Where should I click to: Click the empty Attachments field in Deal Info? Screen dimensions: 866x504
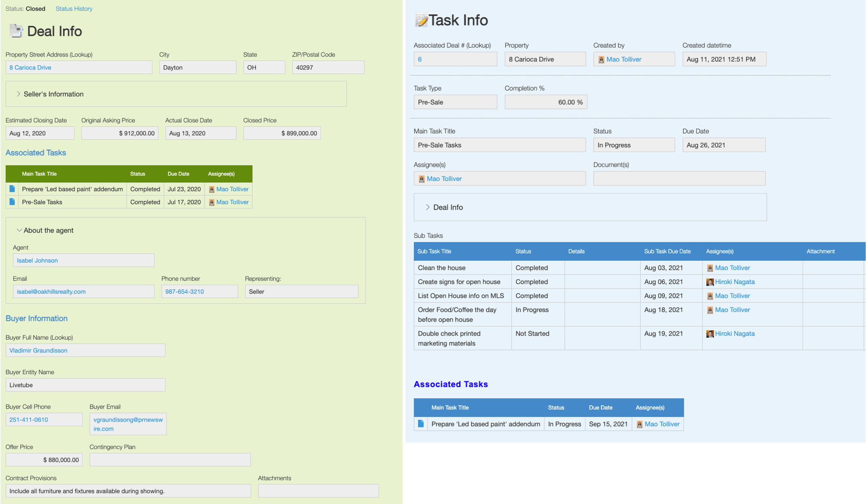click(x=318, y=491)
